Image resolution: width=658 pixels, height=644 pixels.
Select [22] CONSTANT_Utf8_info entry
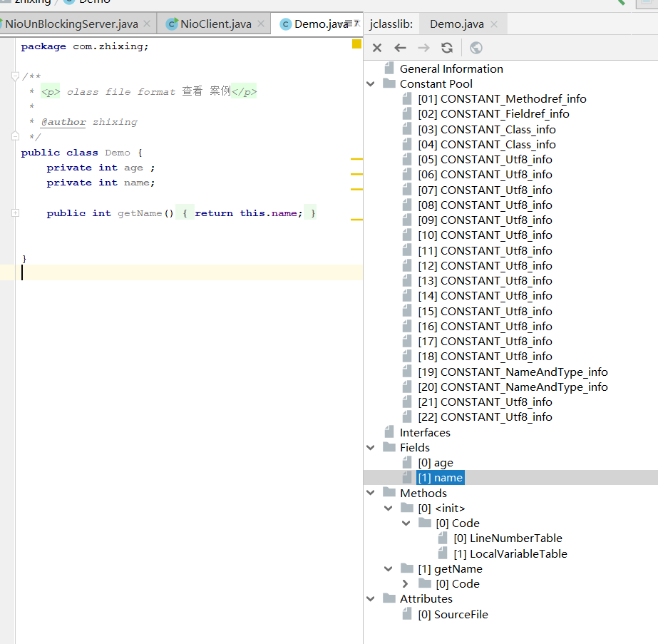485,417
